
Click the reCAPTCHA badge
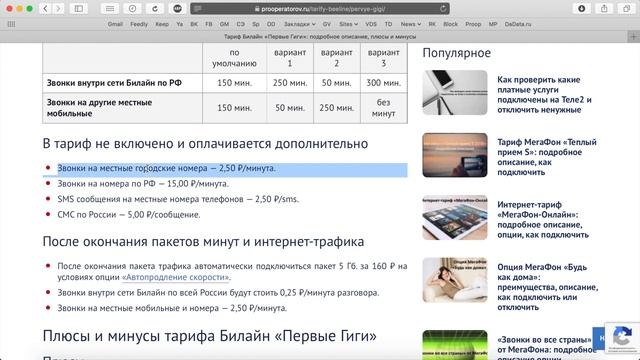coord(622,338)
